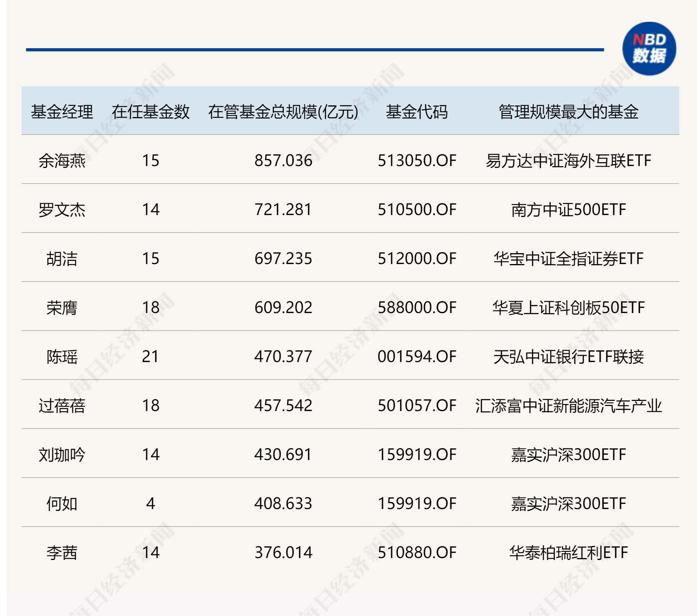Select manager name 余海燕

(62, 161)
